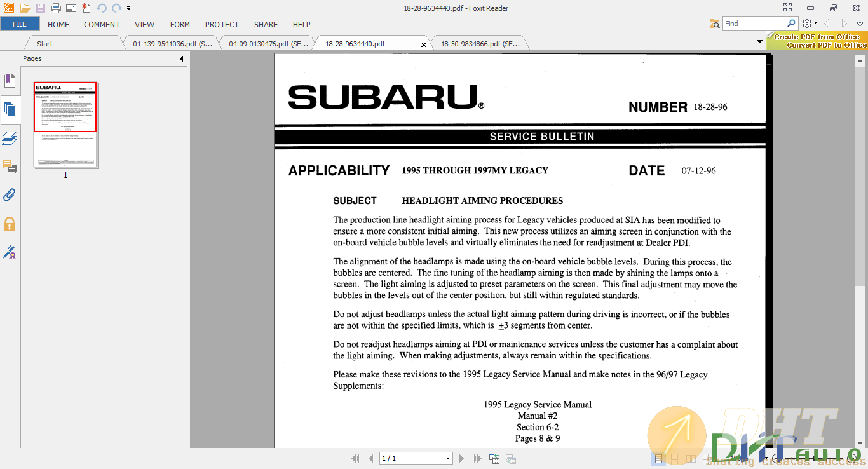868x469 pixels.
Task: Click the next view icon in status bar
Action: point(510,458)
